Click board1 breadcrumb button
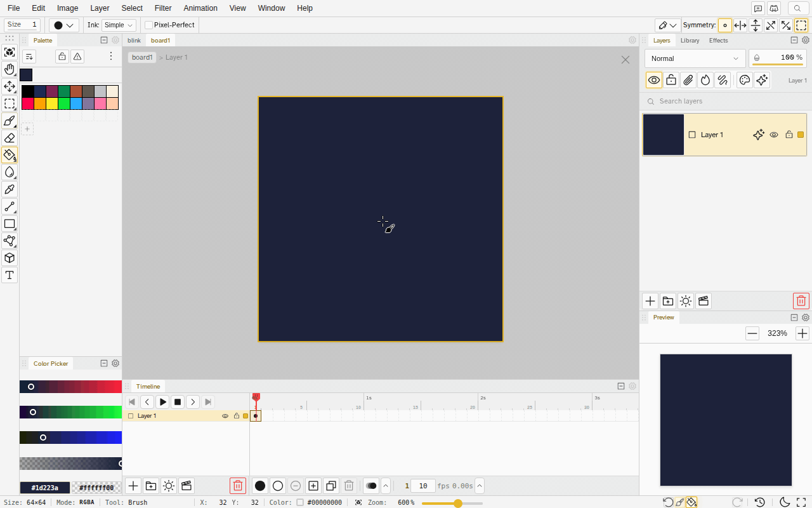 (142, 57)
